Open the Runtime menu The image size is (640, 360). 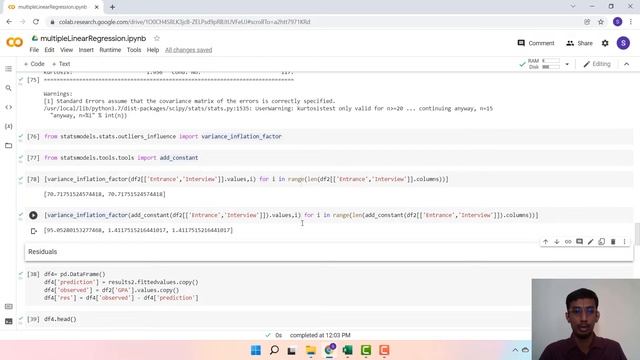110,50
